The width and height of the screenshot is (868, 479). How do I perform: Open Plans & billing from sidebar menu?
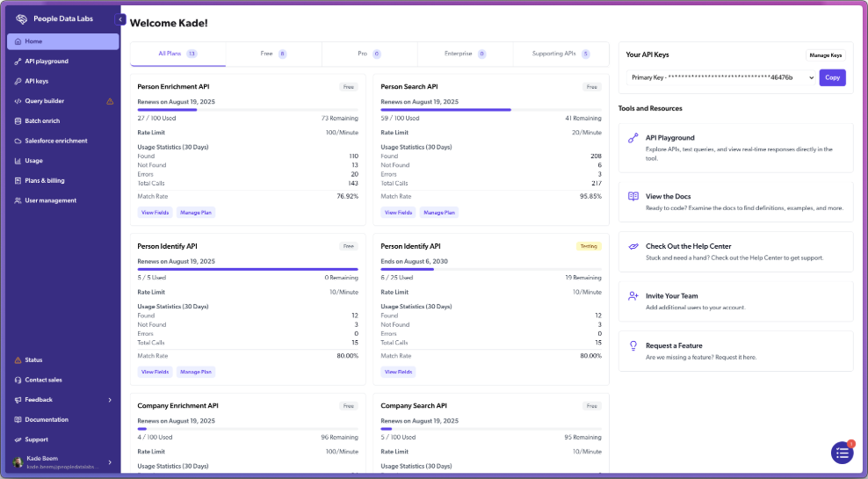(63, 181)
